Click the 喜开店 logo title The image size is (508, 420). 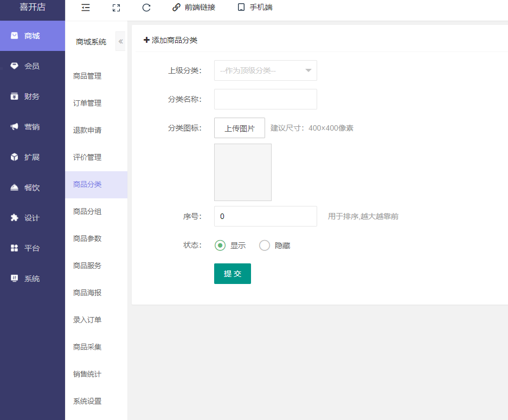(x=33, y=7)
